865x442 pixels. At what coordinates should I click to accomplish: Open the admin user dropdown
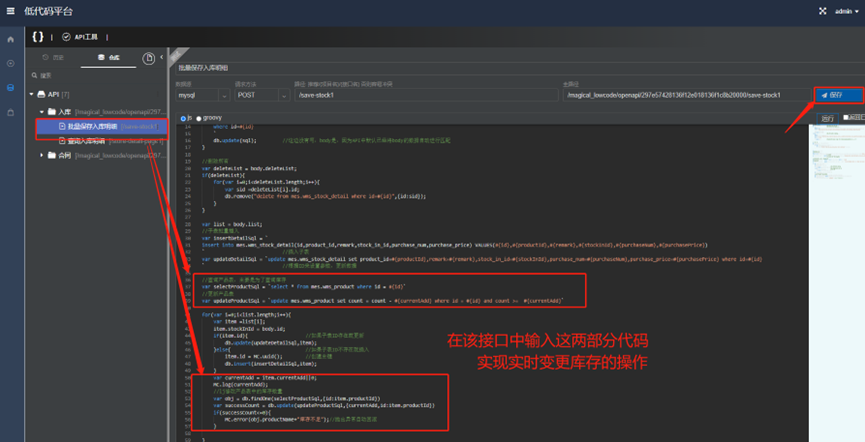846,11
